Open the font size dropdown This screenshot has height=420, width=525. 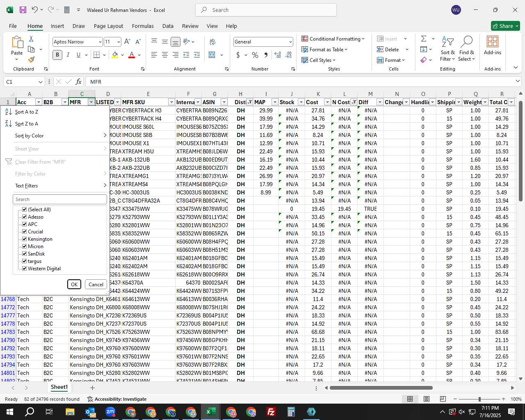119,42
